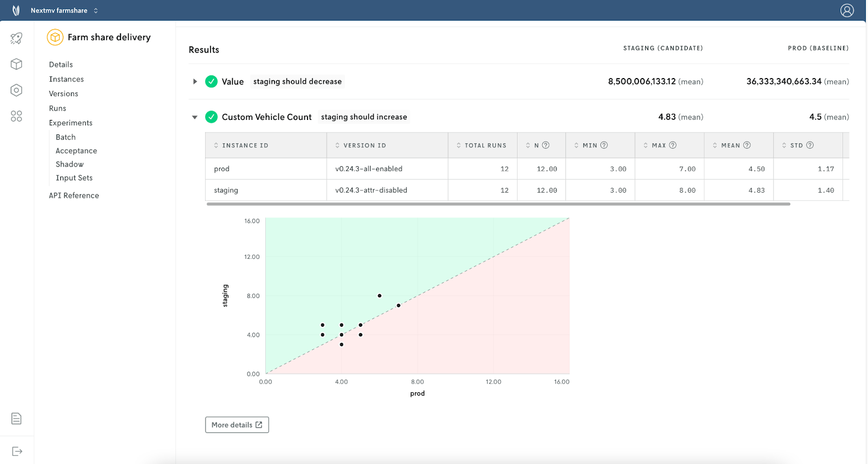Viewport: 868px width, 464px height.
Task: Open the Nextmv farmshare team switcher
Action: [x=64, y=10]
